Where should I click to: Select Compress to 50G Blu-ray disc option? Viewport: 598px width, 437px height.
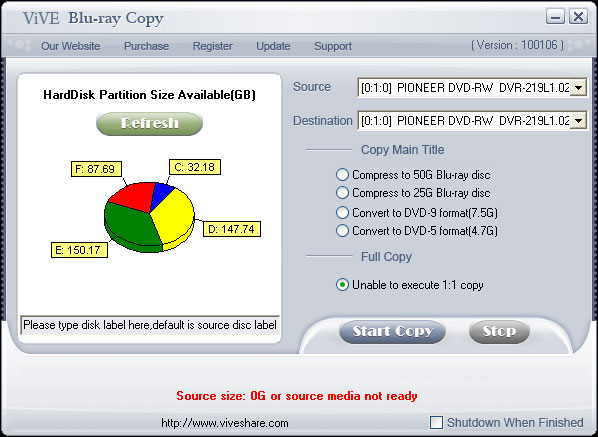[342, 175]
